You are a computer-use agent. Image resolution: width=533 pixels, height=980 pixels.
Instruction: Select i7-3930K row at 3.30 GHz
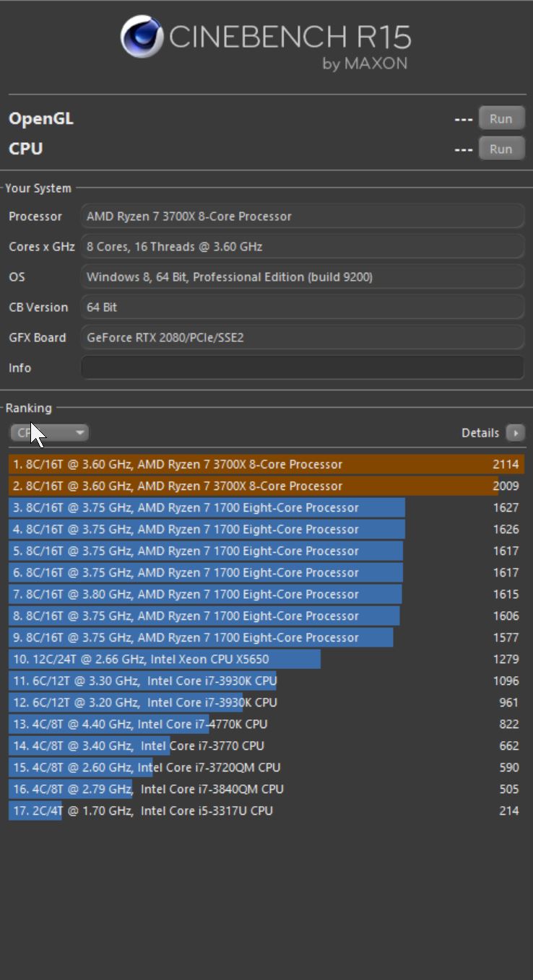[x=266, y=681]
